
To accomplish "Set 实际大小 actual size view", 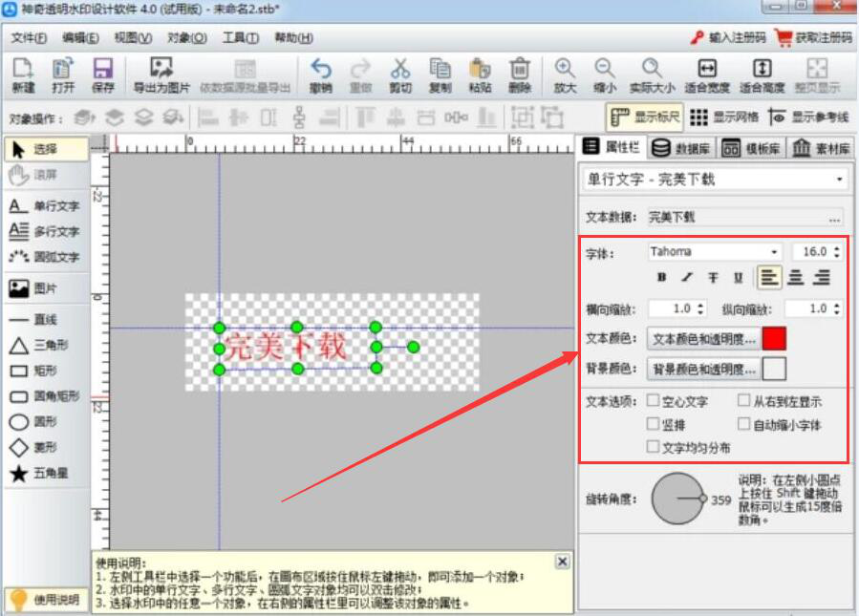I will coord(652,75).
